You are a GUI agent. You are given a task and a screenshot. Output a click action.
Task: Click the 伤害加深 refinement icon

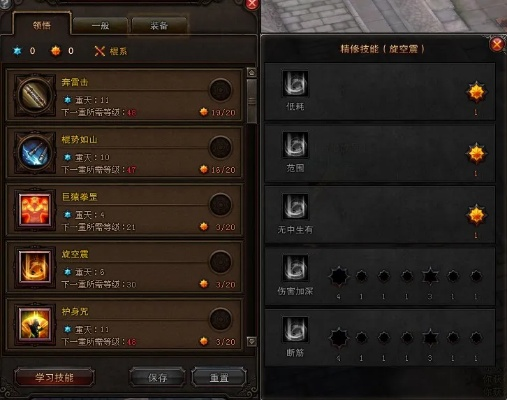tap(295, 268)
